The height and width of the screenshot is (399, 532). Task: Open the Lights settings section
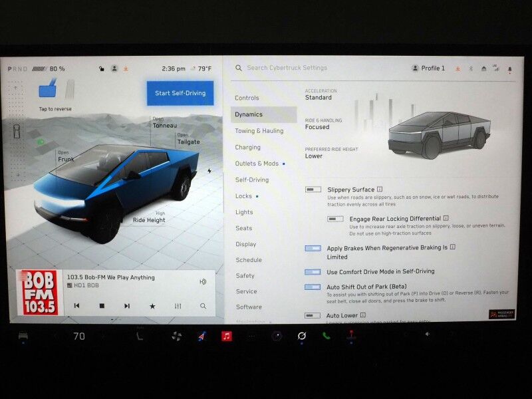[244, 212]
